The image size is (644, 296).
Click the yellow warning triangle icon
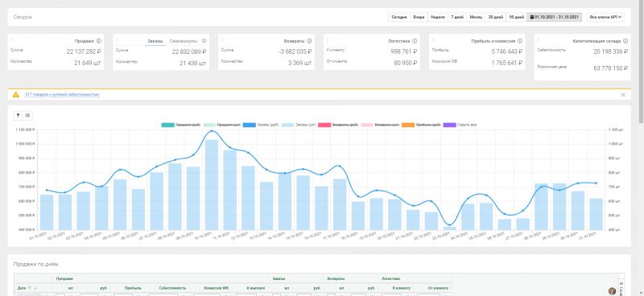pyautogui.click(x=15, y=94)
